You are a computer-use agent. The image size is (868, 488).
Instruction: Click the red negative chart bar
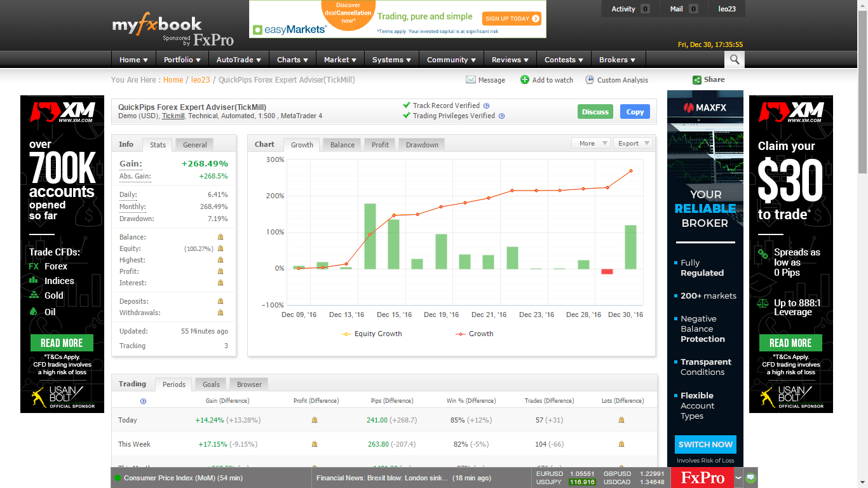(607, 271)
